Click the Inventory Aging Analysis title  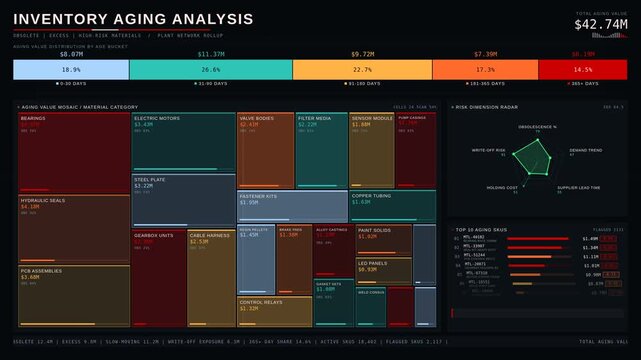point(133,19)
